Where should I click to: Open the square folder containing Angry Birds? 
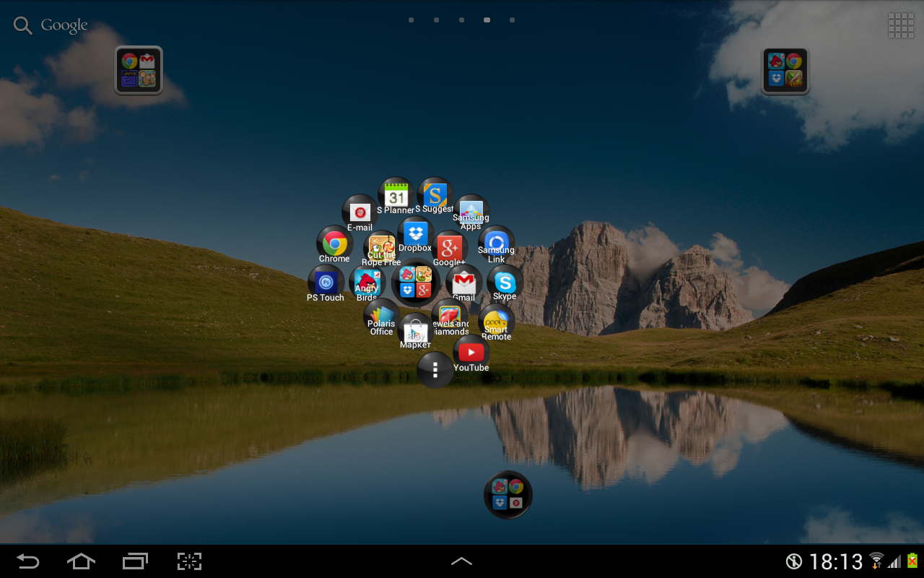785,70
